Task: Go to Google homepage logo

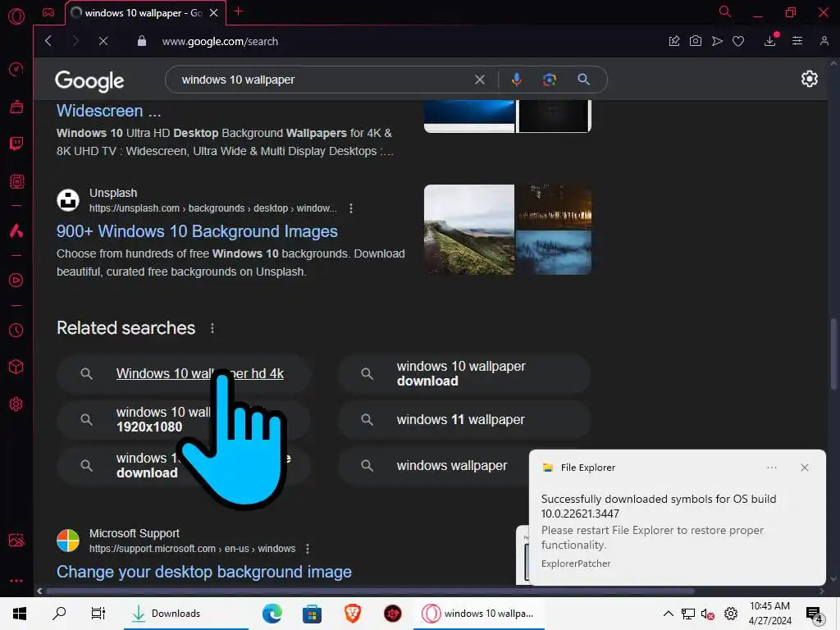Action: (x=89, y=81)
